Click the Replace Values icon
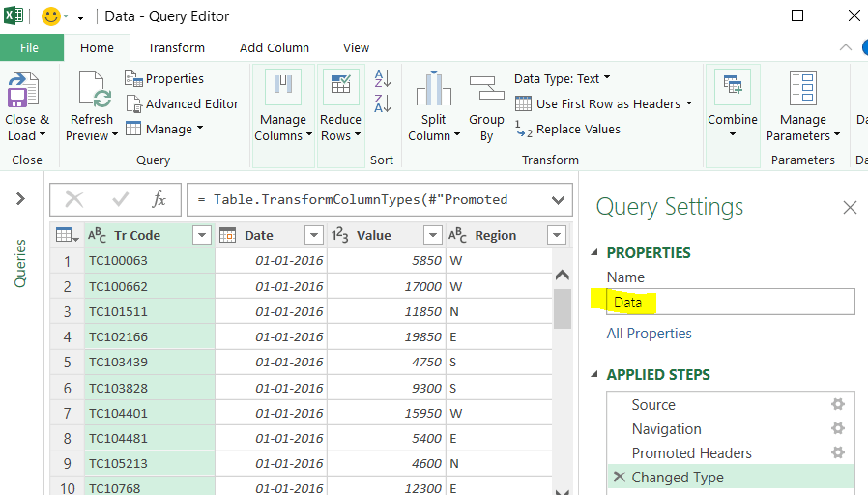The image size is (868, 495). point(524,129)
